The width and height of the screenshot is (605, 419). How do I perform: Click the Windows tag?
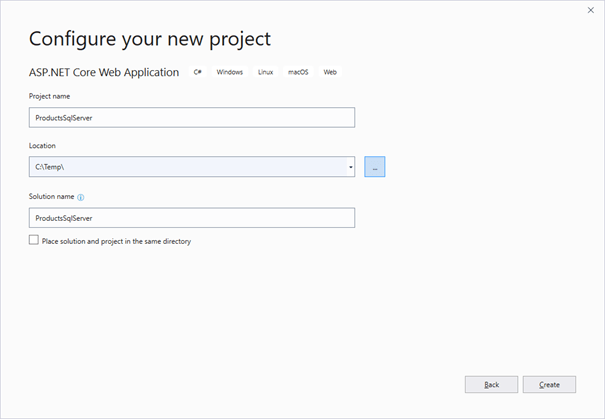230,72
